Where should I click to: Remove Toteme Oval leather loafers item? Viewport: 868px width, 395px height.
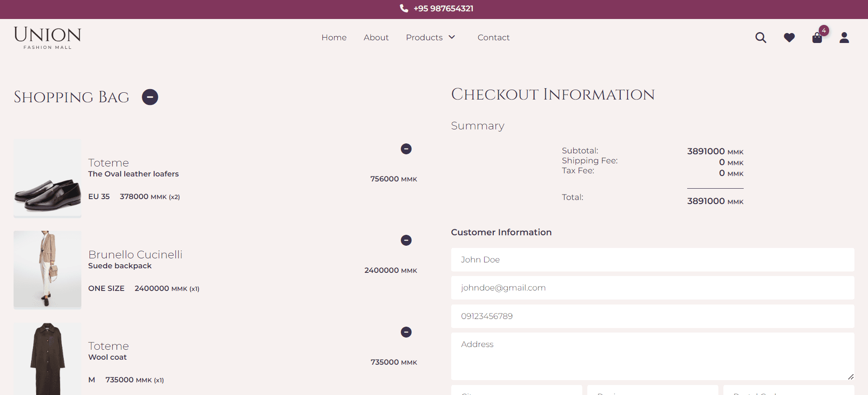(406, 149)
